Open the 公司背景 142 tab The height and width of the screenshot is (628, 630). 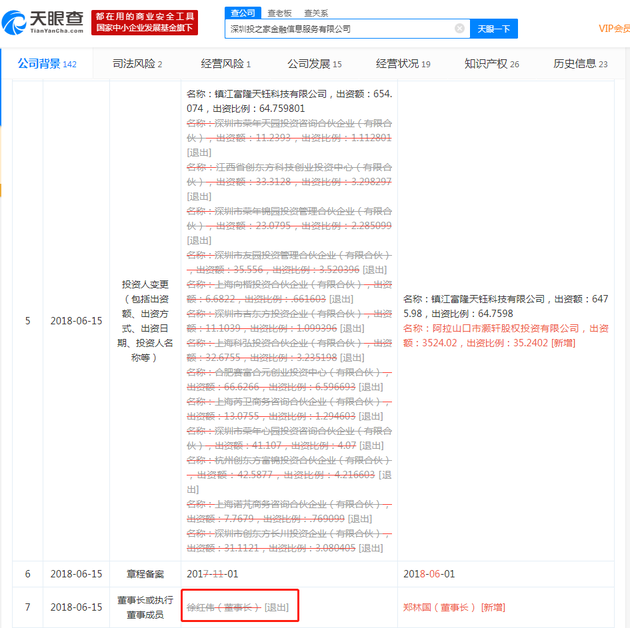(47, 63)
